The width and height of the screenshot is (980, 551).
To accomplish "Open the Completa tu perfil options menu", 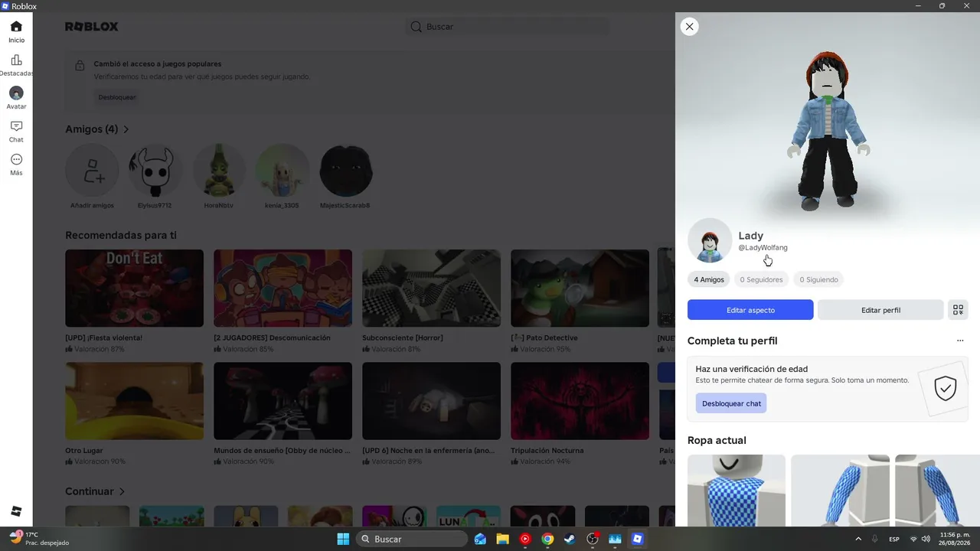I will pos(960,341).
